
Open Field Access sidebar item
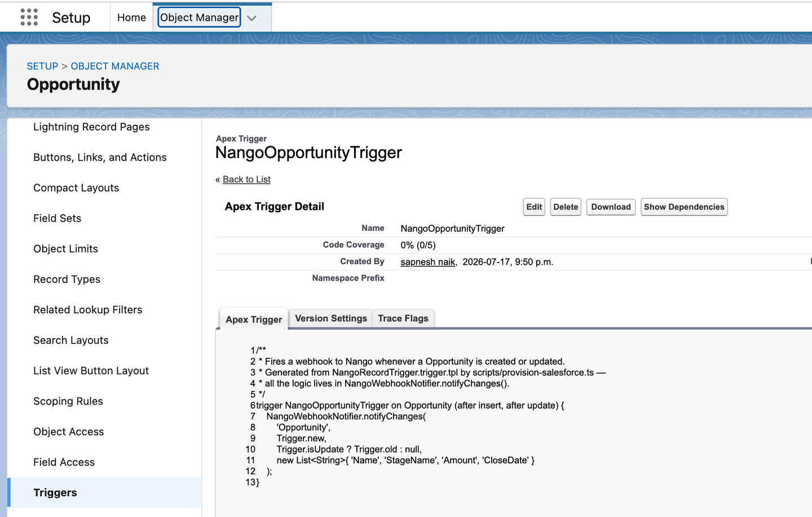click(x=64, y=462)
